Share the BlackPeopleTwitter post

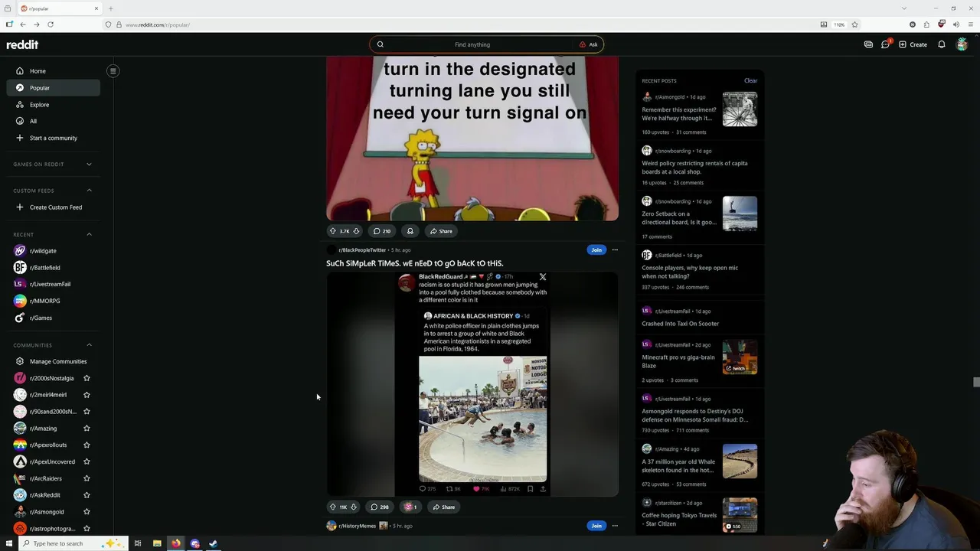443,507
